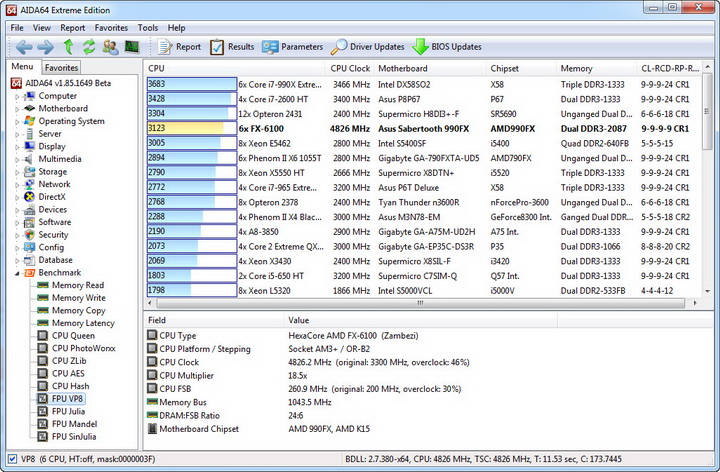Click the AIDA64 v1.85.1649 Beta root icon

click(16, 83)
